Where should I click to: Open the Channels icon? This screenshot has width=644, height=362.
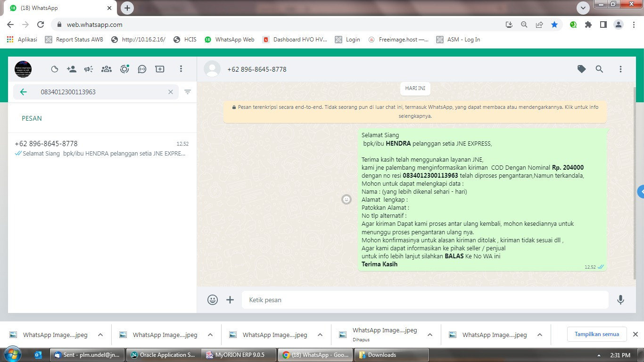(142, 69)
